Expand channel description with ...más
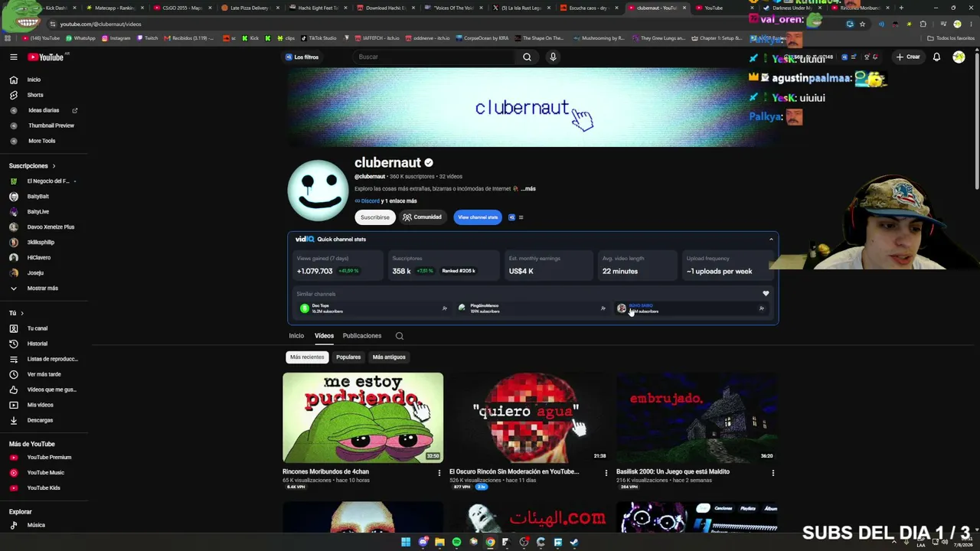Viewport: 980px width, 551px height. pos(528,189)
